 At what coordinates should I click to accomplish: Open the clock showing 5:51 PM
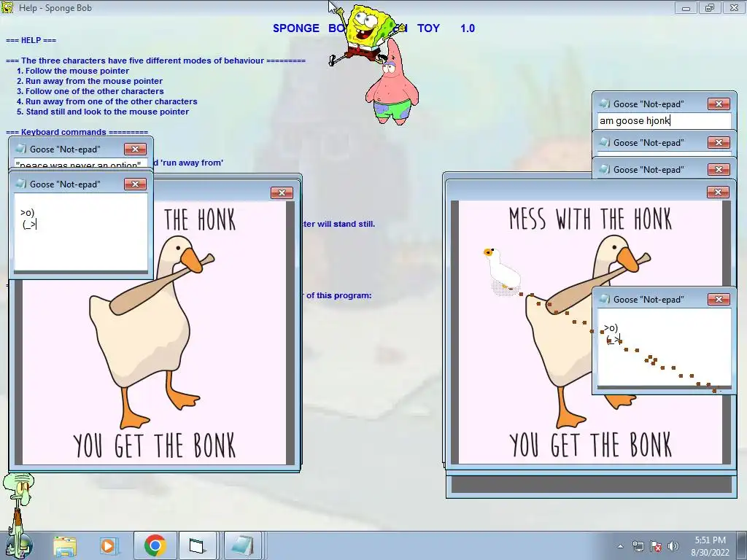[x=710, y=540]
